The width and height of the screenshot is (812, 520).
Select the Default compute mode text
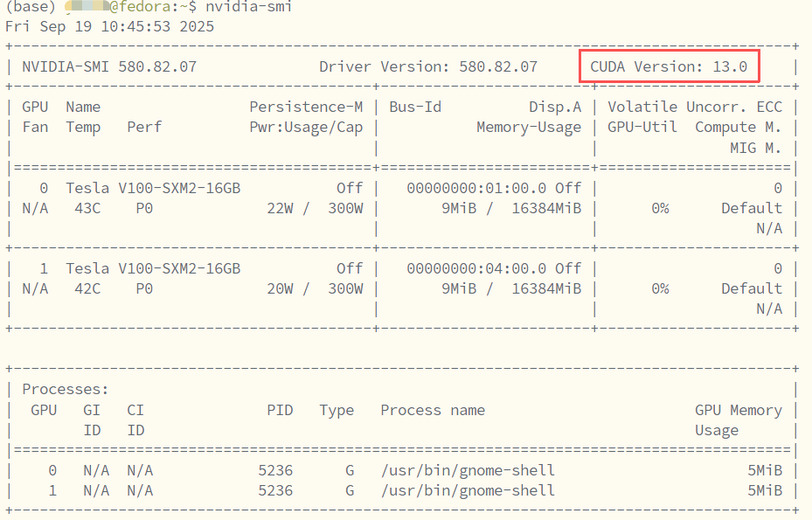point(751,208)
